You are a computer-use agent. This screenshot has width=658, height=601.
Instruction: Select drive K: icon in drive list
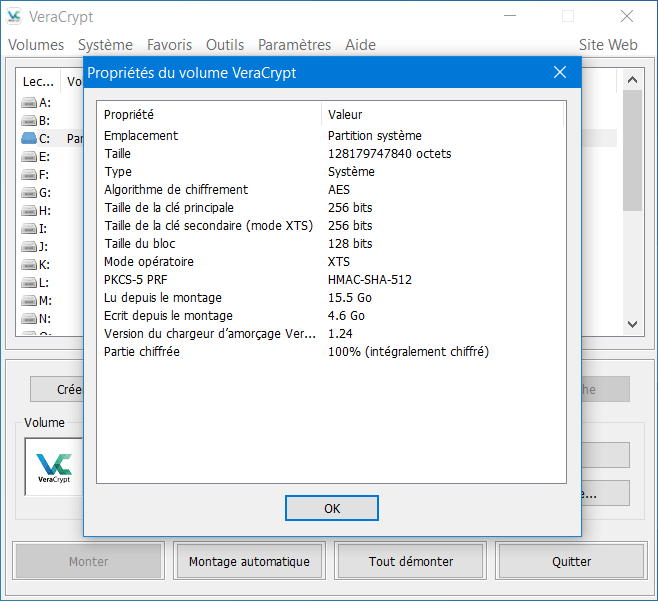(x=29, y=265)
